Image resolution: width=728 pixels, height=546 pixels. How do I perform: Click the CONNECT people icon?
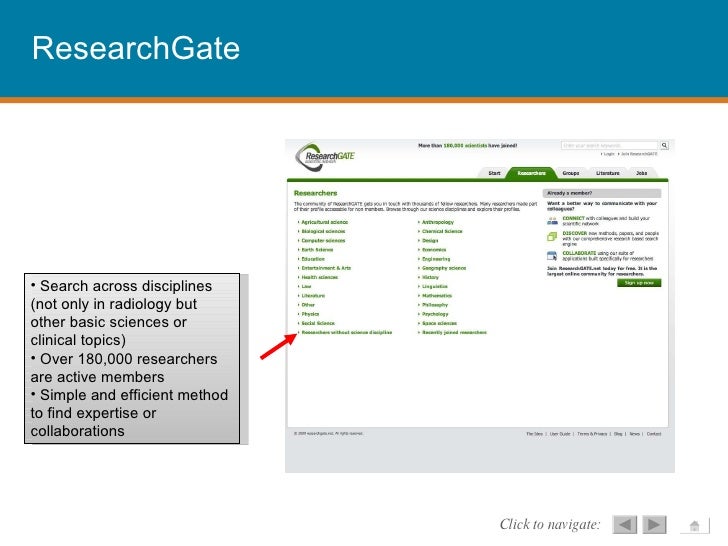(552, 221)
